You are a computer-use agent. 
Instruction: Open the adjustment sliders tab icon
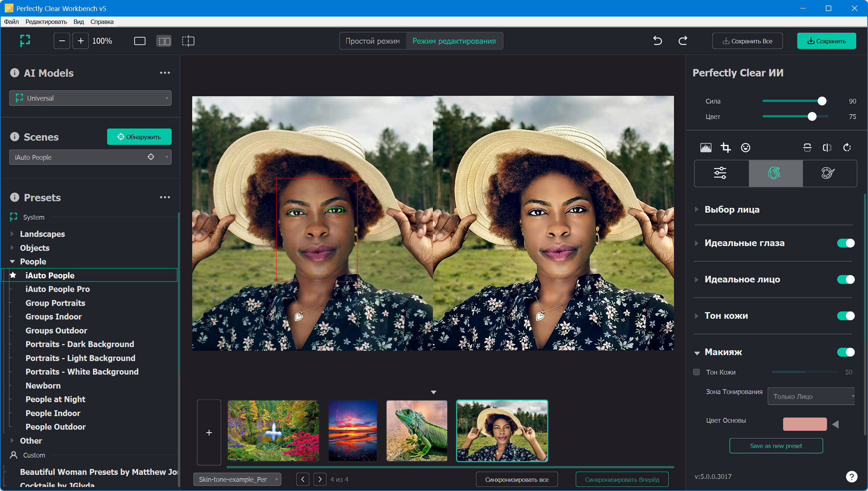coord(720,173)
